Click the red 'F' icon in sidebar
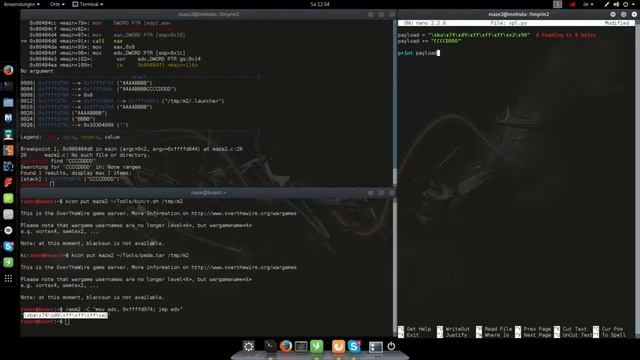The image size is (640, 360). 8,182
